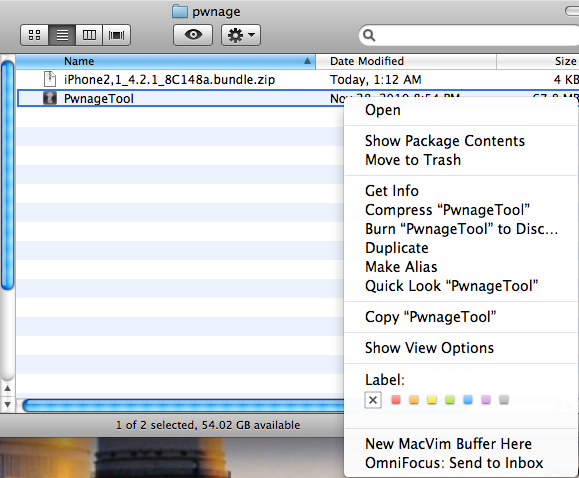Choose Copy "PwnageTool"
This screenshot has height=478, width=579.
click(x=461, y=317)
